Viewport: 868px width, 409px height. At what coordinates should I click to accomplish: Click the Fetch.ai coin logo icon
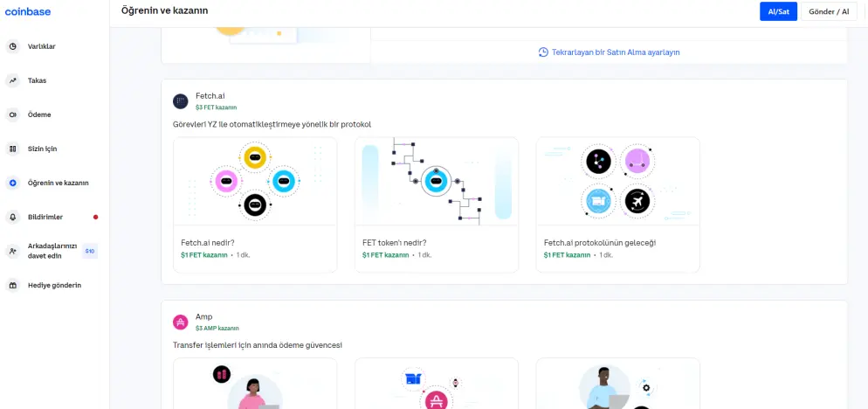[181, 101]
